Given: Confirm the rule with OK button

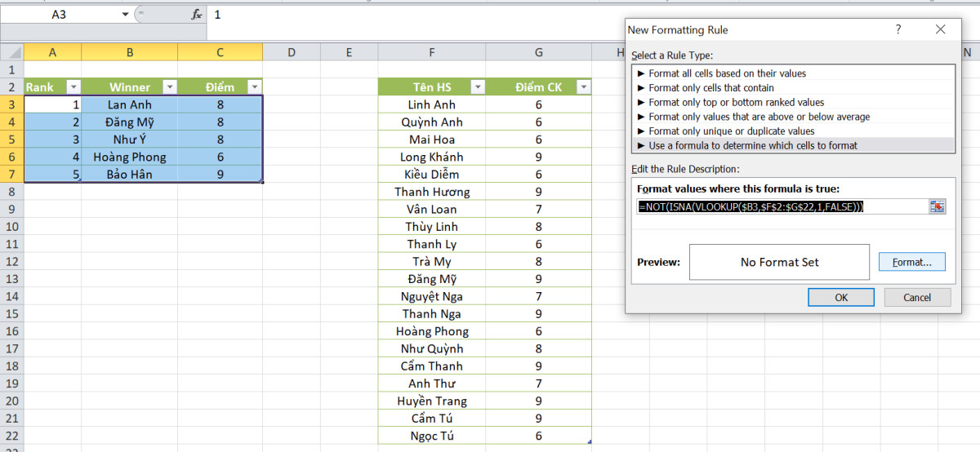Looking at the screenshot, I should pos(841,298).
